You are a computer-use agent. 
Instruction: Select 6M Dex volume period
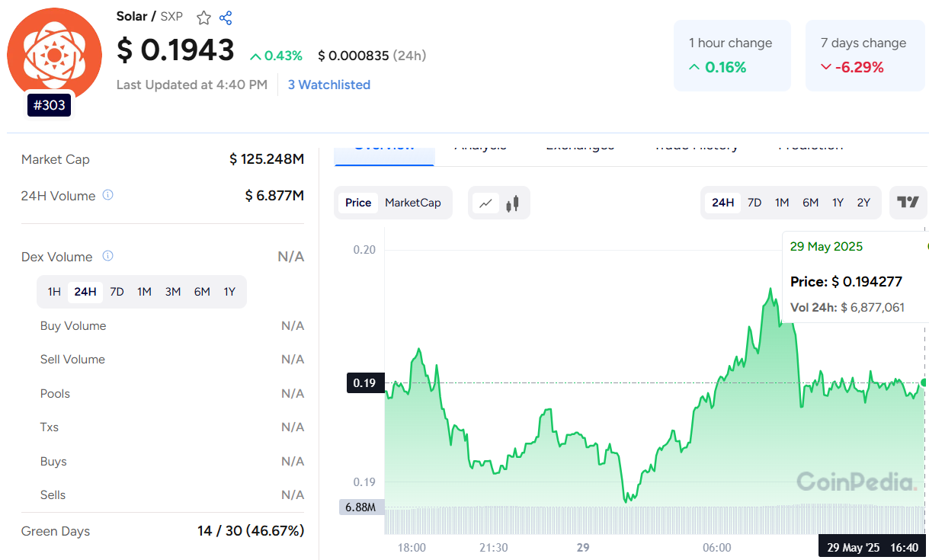202,292
